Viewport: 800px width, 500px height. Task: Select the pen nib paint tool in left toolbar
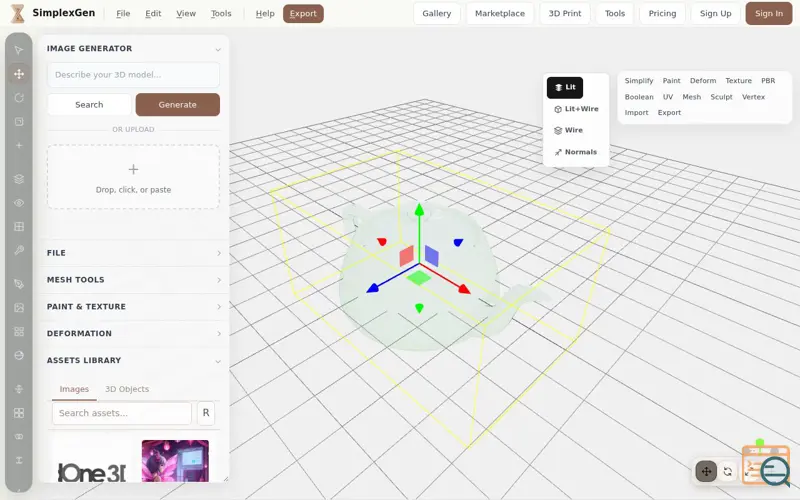tap(19, 284)
